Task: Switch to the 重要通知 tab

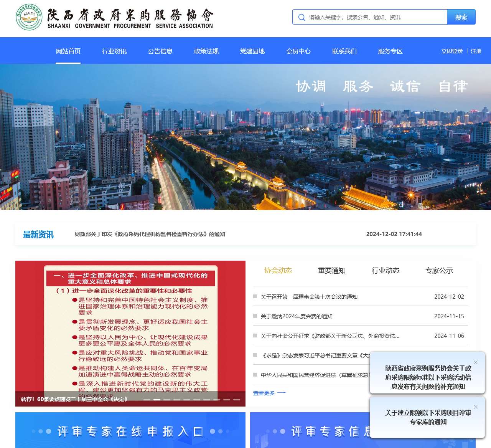Action: point(332,271)
